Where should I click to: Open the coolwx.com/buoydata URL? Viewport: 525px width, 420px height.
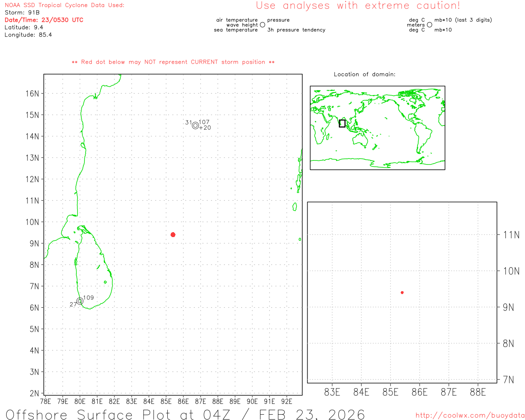point(470,415)
